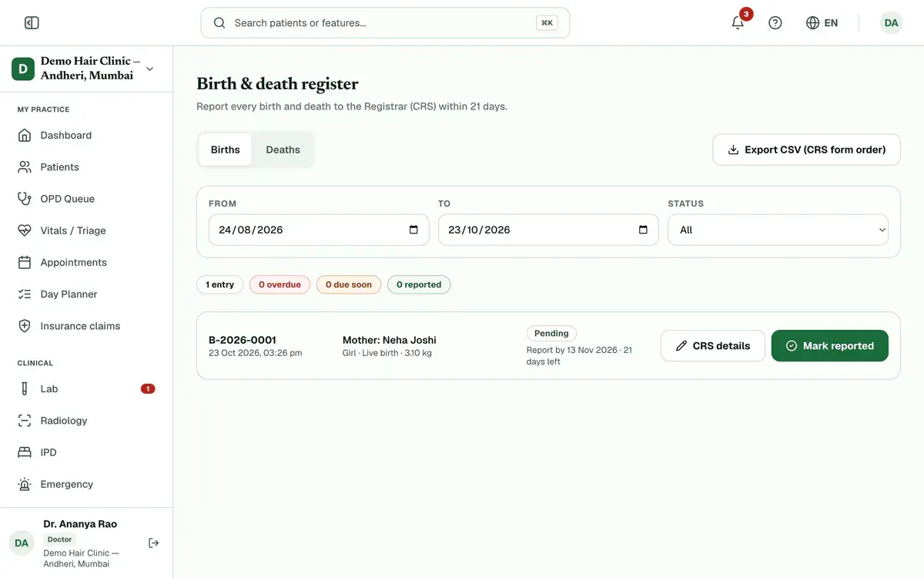This screenshot has height=578, width=924.
Task: Go to Insurance claims
Action: 86,326
